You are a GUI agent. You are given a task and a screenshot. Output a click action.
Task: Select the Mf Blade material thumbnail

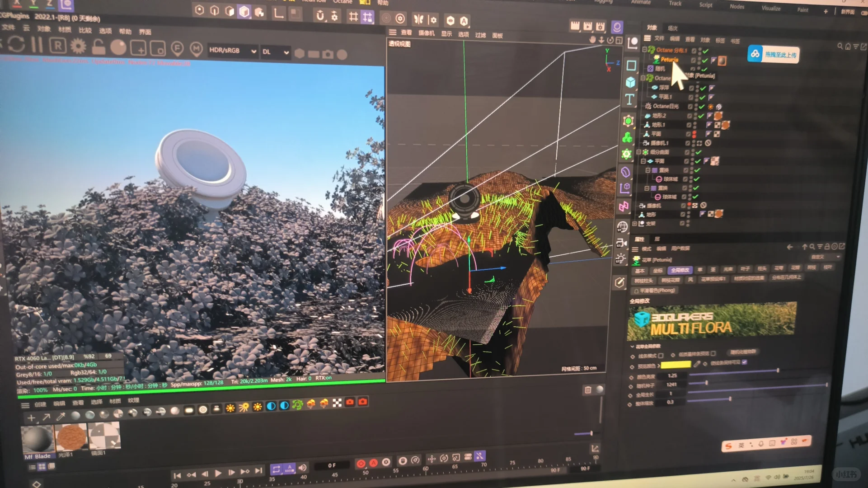click(38, 437)
